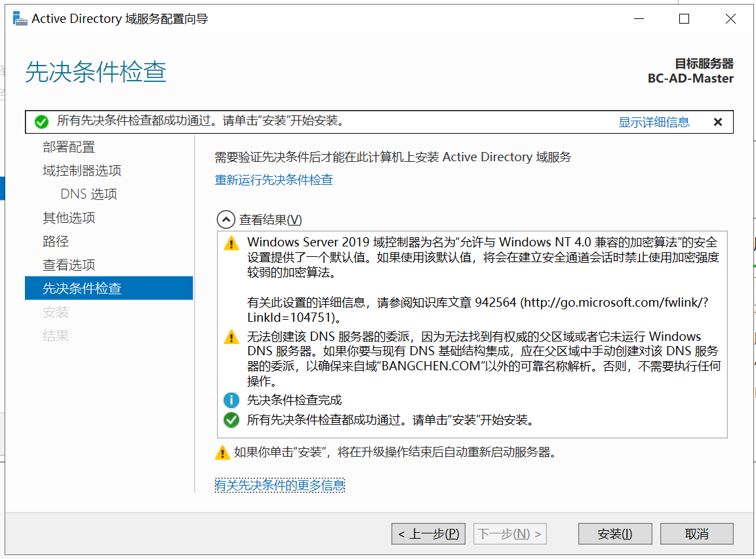Image resolution: width=756 pixels, height=559 pixels.
Task: Collapse the 查看结果 results section
Action: pos(225,220)
